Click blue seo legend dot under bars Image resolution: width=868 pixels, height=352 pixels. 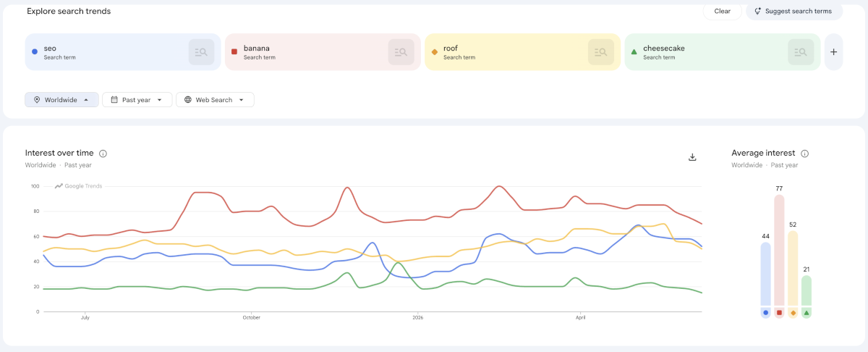point(765,313)
